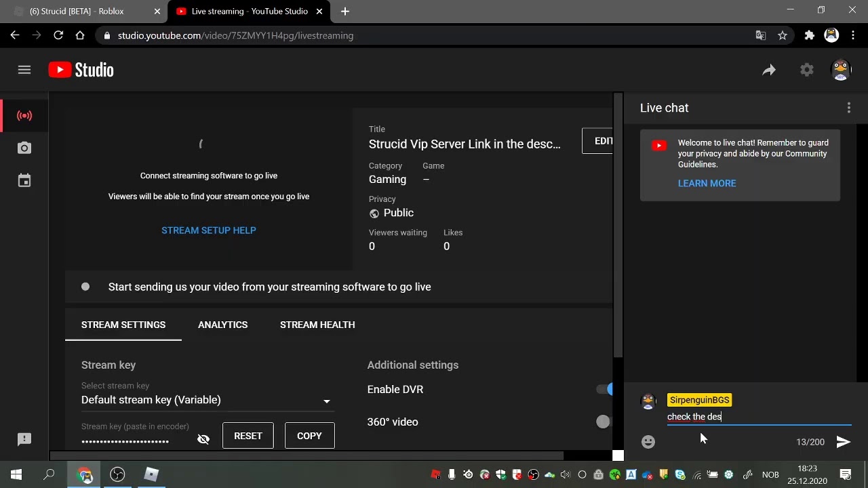This screenshot has height=488, width=868.
Task: Click the Windows Security shield tray icon
Action: [500, 474]
